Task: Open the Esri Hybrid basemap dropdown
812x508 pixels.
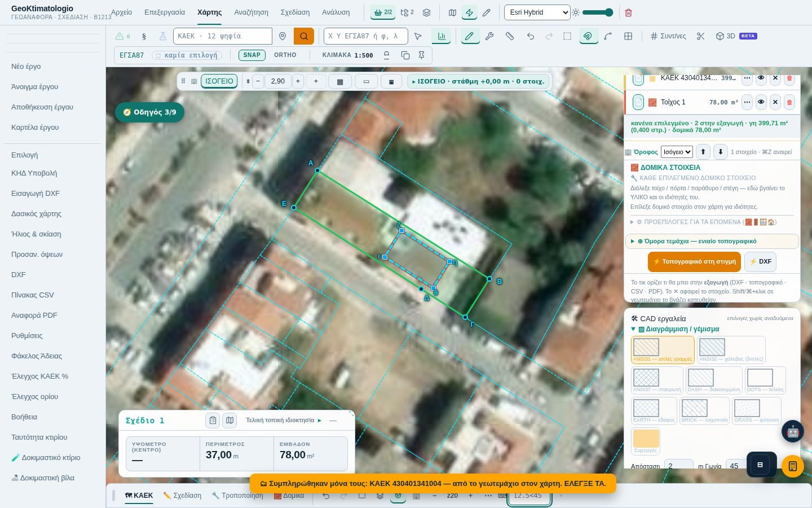Action: [x=537, y=12]
